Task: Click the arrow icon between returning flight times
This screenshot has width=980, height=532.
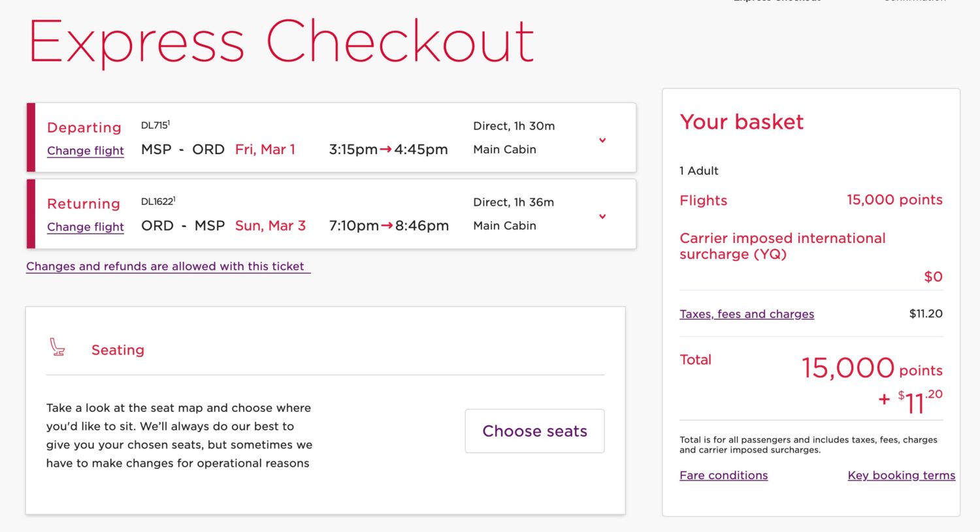Action: click(389, 225)
